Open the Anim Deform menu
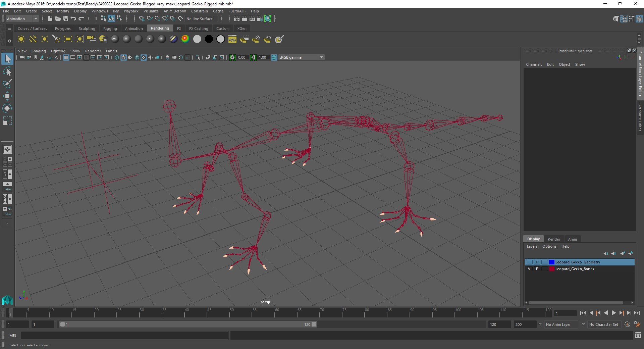Screen dimensions: 644x349 [x=175, y=11]
